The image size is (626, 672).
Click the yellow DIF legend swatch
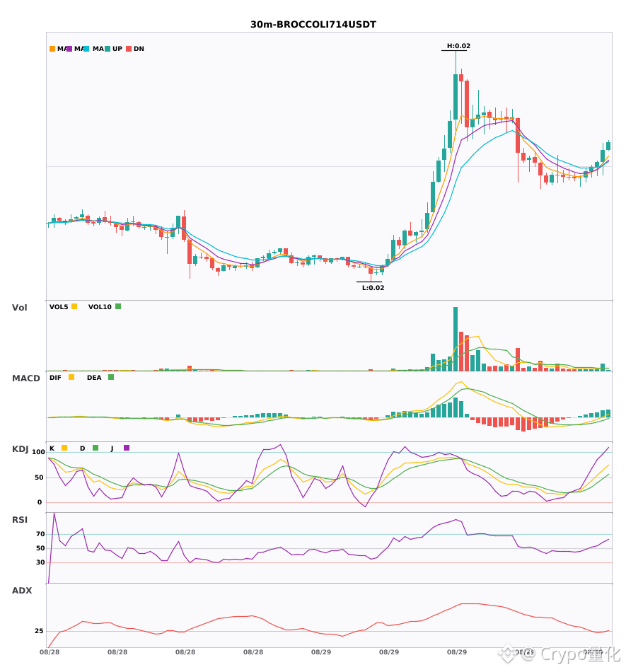(x=71, y=377)
